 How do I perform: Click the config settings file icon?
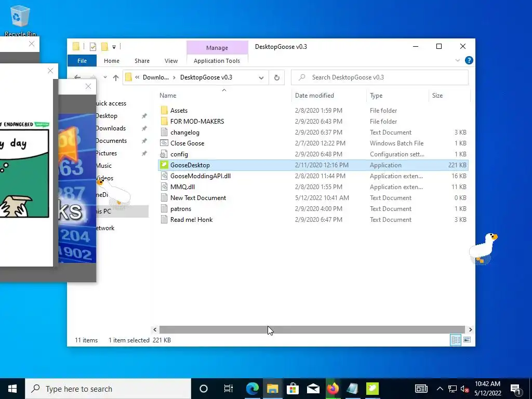click(x=164, y=154)
